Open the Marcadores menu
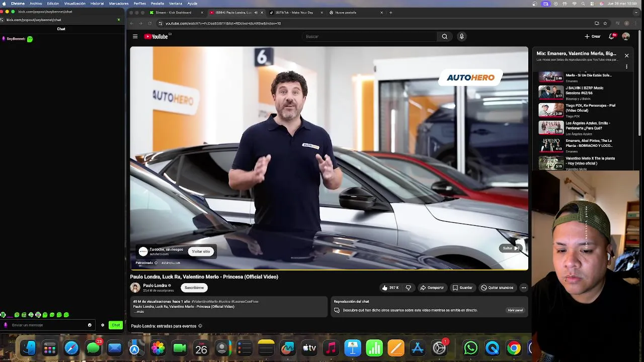Screen dimensions: 644x362 (x=119, y=4)
